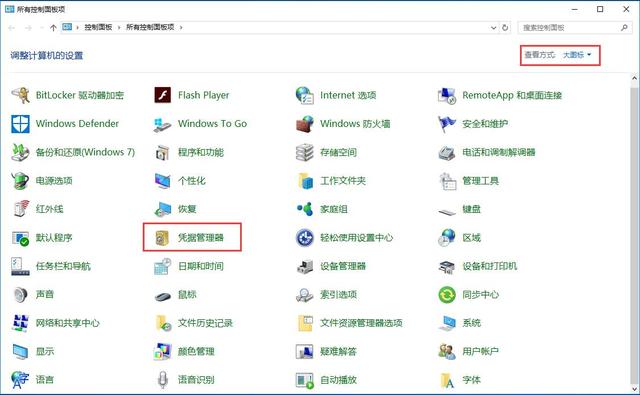Click the 管理工具 icon
640x395 pixels.
pyautogui.click(x=447, y=181)
